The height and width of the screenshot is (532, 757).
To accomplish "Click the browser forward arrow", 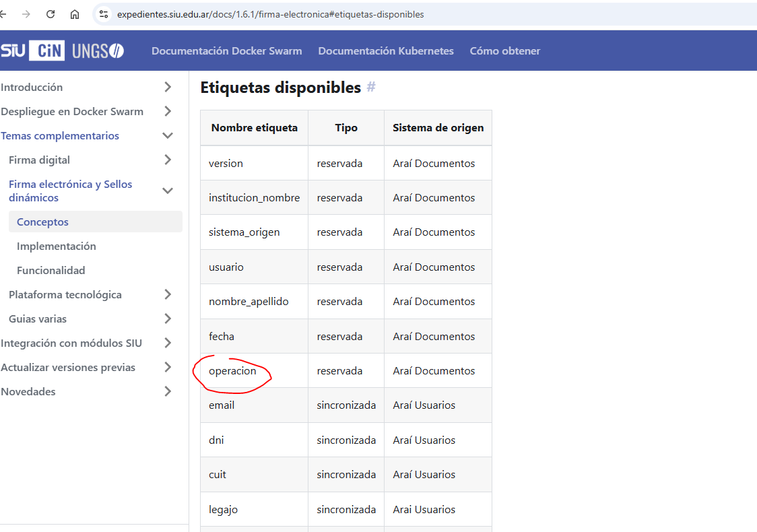I will click(26, 14).
